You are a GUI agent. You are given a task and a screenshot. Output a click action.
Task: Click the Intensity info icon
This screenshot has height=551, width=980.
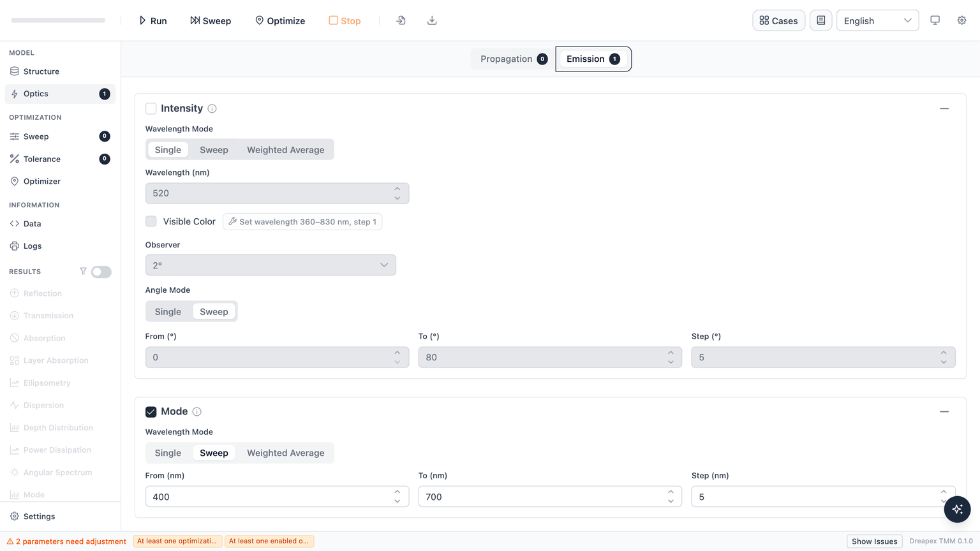212,109
